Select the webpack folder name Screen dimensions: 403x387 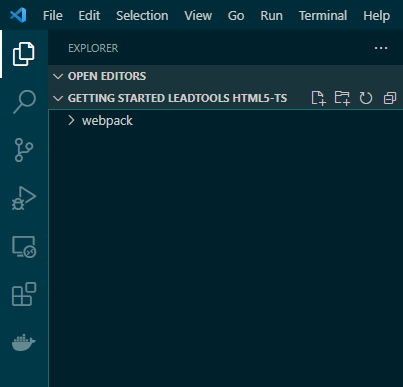107,121
